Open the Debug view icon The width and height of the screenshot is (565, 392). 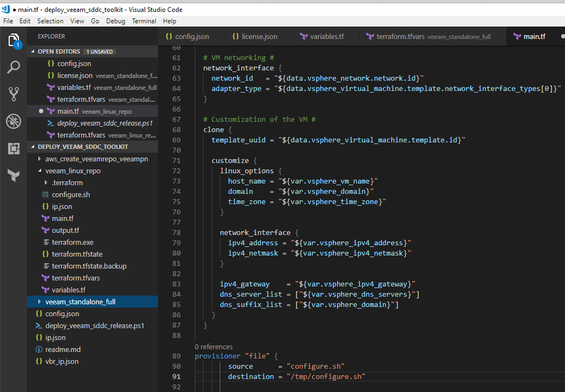pyautogui.click(x=14, y=121)
